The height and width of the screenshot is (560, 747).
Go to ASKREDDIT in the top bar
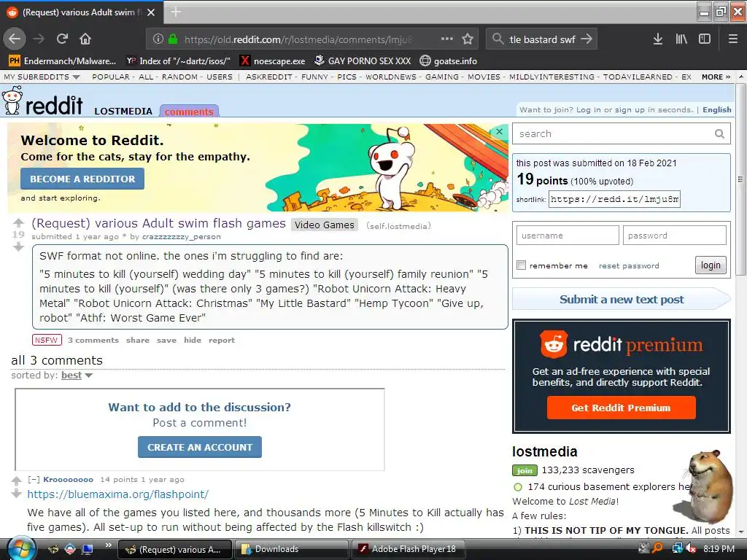point(268,77)
